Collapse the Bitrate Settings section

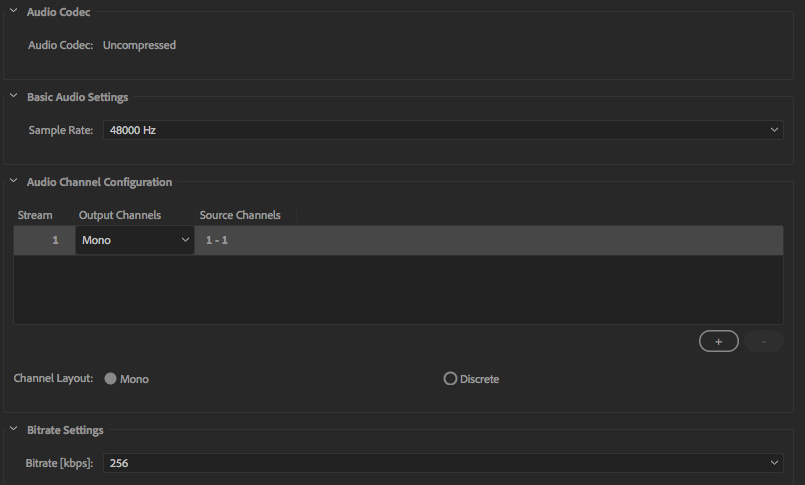click(14, 429)
